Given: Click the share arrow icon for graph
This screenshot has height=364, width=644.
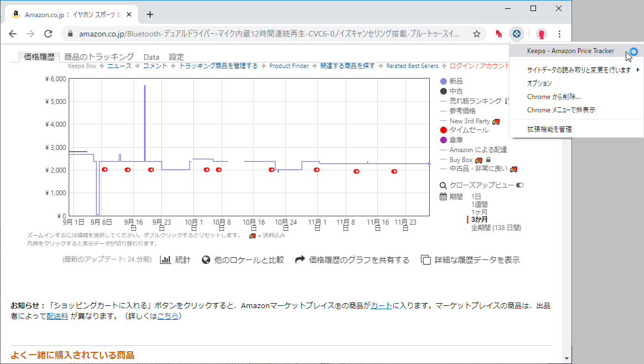Looking at the screenshot, I should pos(300,259).
